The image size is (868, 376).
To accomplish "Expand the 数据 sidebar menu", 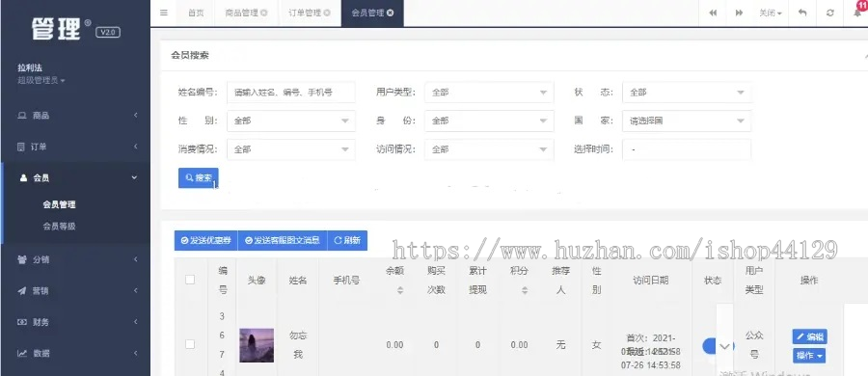I will (75, 353).
